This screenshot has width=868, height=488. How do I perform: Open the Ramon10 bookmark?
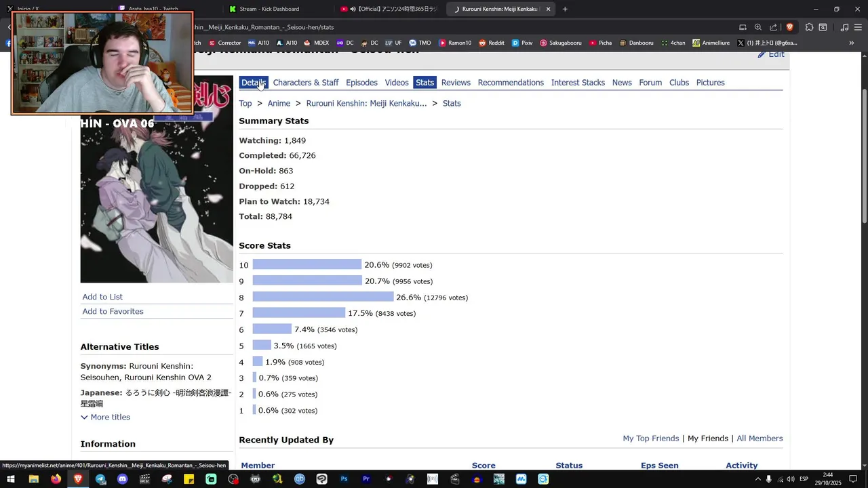pos(455,43)
